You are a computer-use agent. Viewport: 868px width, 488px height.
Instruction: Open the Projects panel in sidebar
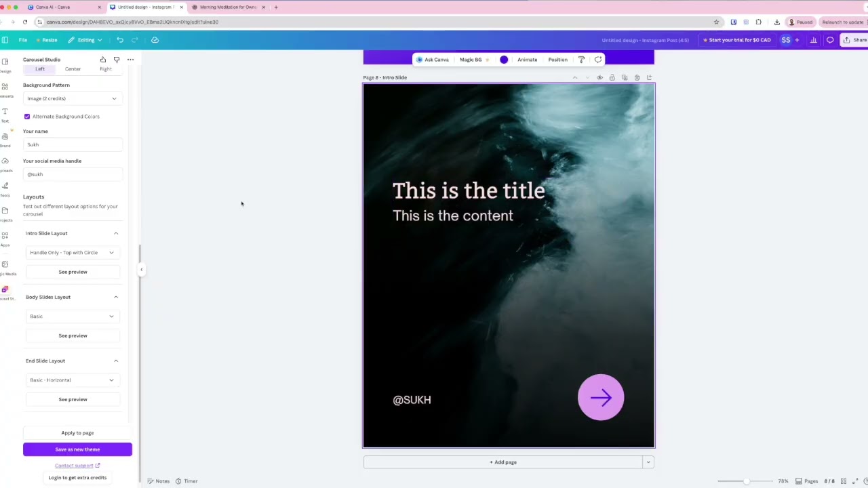[x=5, y=213]
